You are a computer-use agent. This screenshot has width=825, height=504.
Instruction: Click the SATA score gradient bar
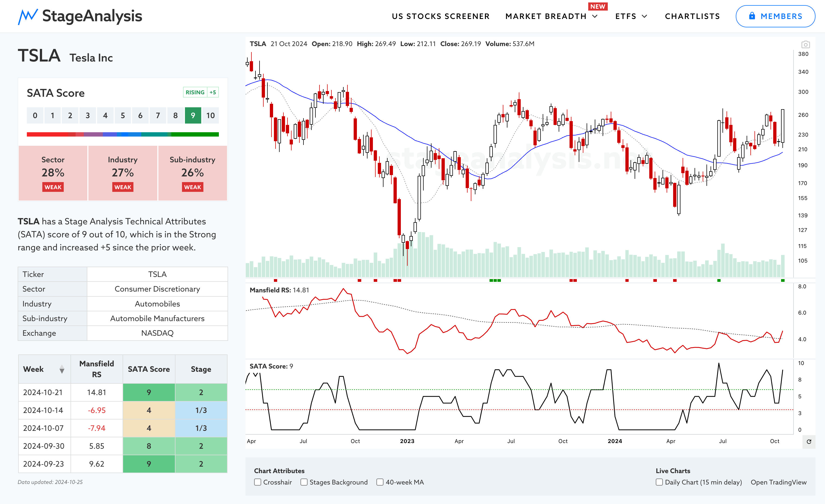[x=123, y=134]
